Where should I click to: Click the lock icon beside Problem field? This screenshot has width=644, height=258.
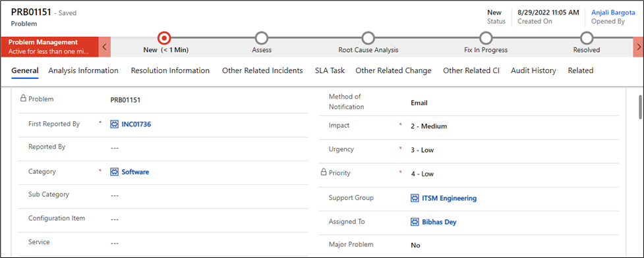tap(24, 99)
